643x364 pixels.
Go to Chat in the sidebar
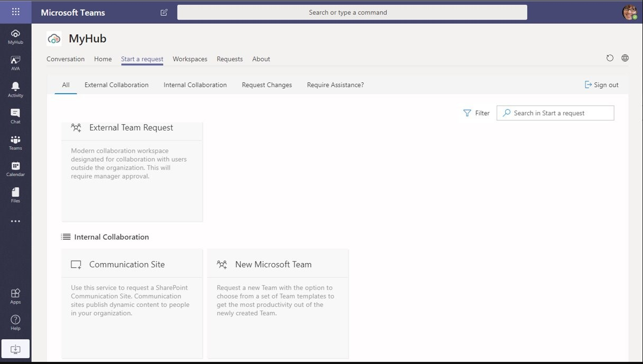tap(15, 116)
